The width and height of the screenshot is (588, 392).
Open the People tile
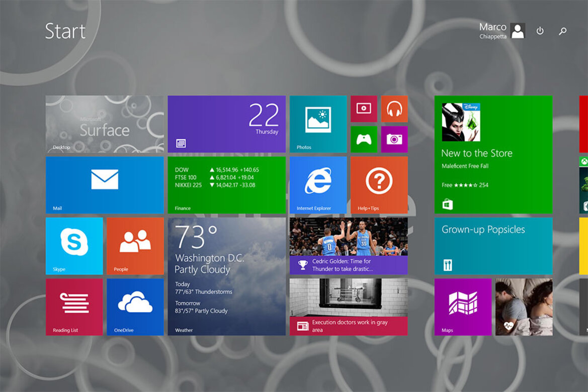point(135,246)
